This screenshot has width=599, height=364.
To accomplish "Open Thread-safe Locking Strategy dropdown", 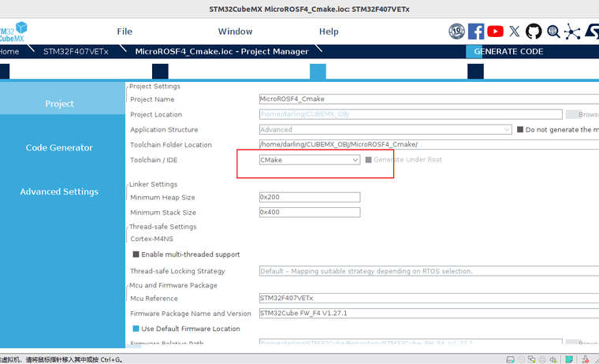I will click(429, 271).
